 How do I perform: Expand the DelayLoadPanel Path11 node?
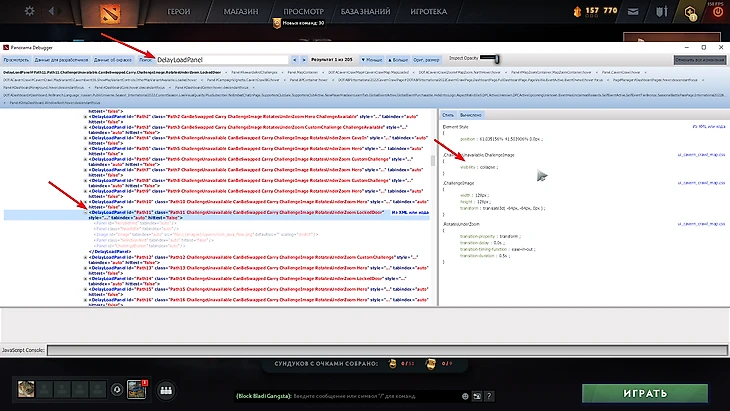click(86, 214)
